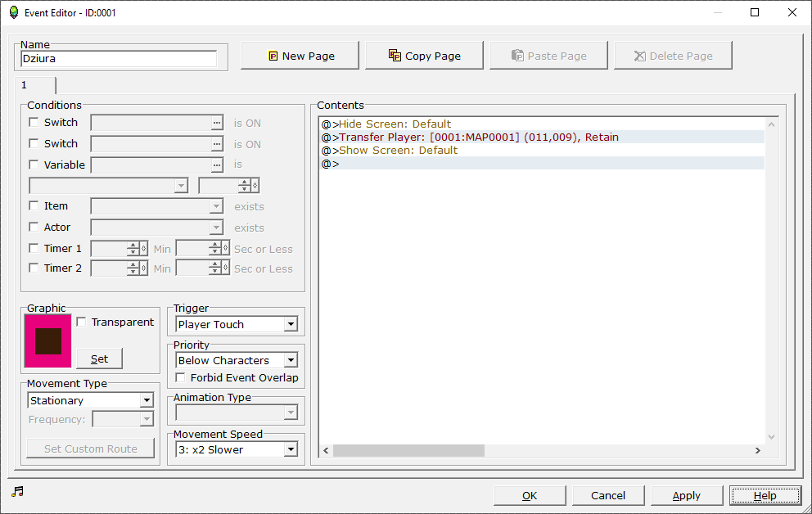Enable the second Switch condition checkbox
The image size is (812, 514).
coord(34,143)
